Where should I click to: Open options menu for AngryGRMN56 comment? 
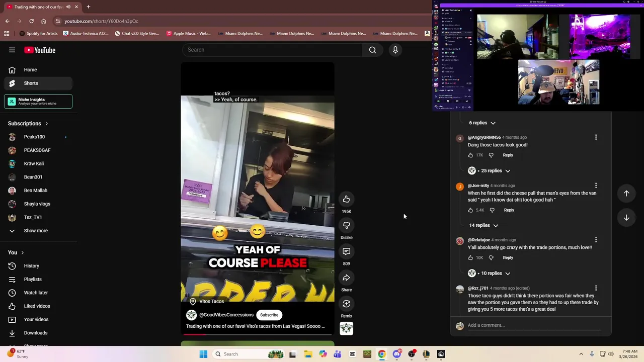[x=596, y=137]
